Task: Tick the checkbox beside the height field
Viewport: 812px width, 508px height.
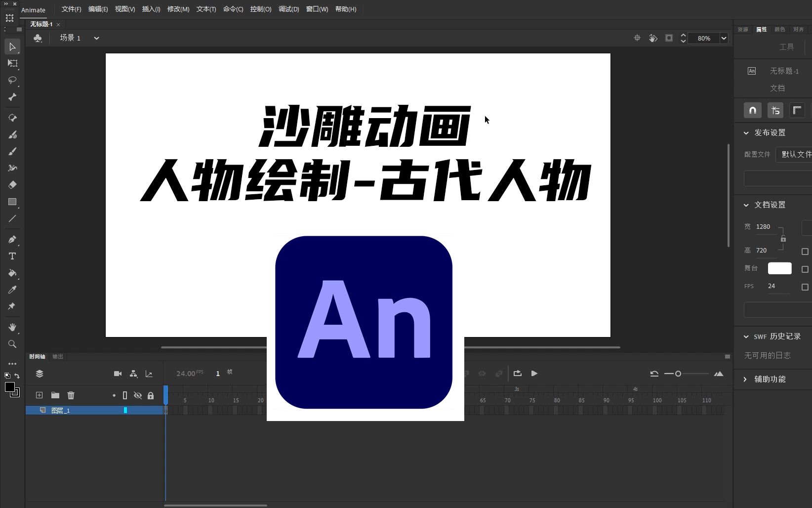Action: pos(805,252)
